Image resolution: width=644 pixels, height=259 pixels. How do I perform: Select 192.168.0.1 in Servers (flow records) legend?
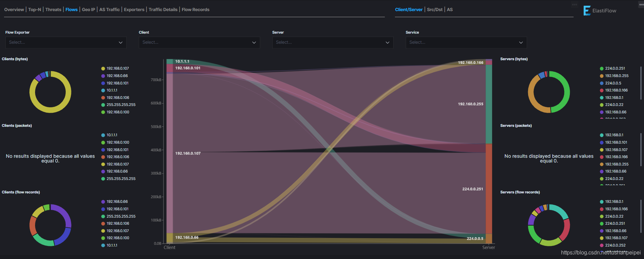tap(612, 202)
